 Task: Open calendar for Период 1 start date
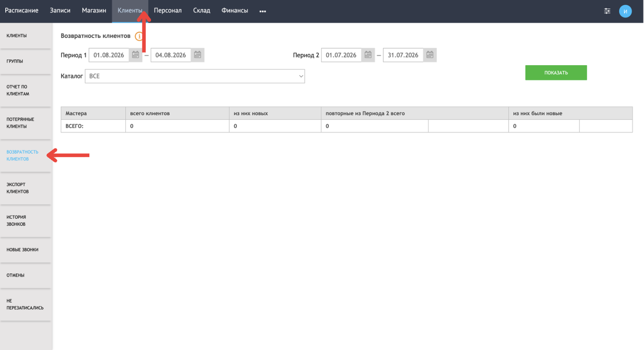136,55
